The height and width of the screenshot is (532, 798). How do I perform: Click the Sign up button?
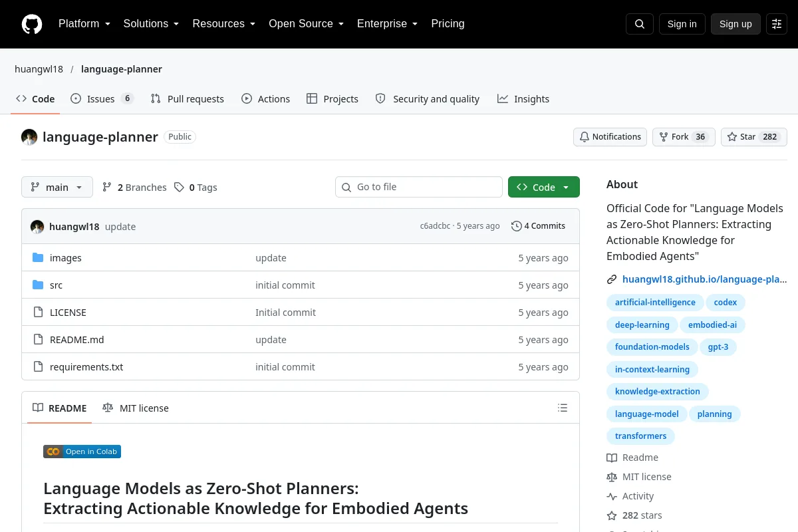735,24
